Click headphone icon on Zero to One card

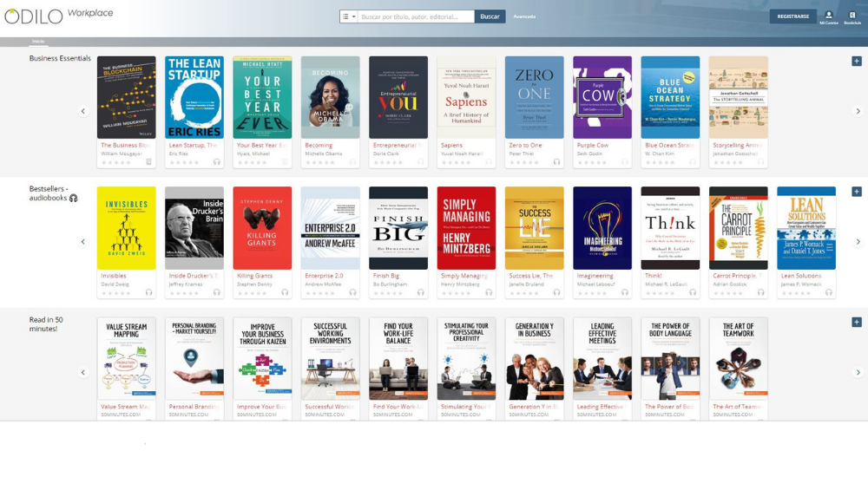556,162
